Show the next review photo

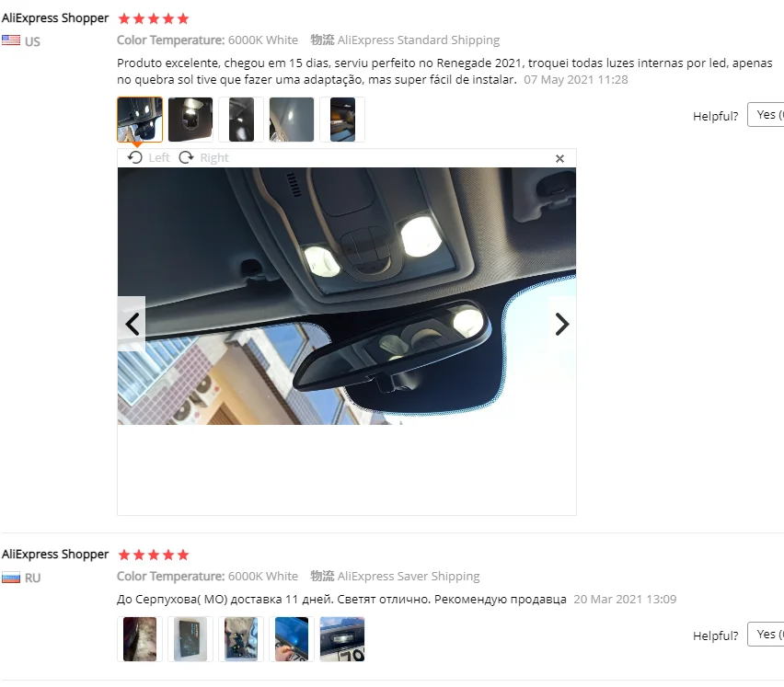tap(562, 324)
